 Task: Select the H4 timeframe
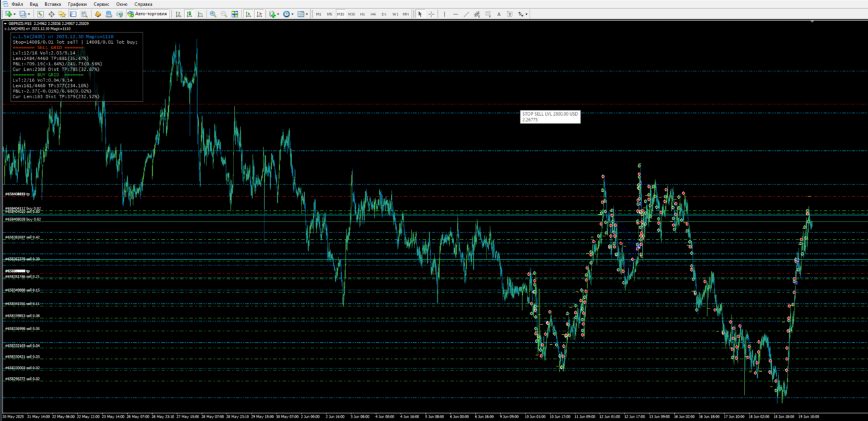pyautogui.click(x=373, y=13)
